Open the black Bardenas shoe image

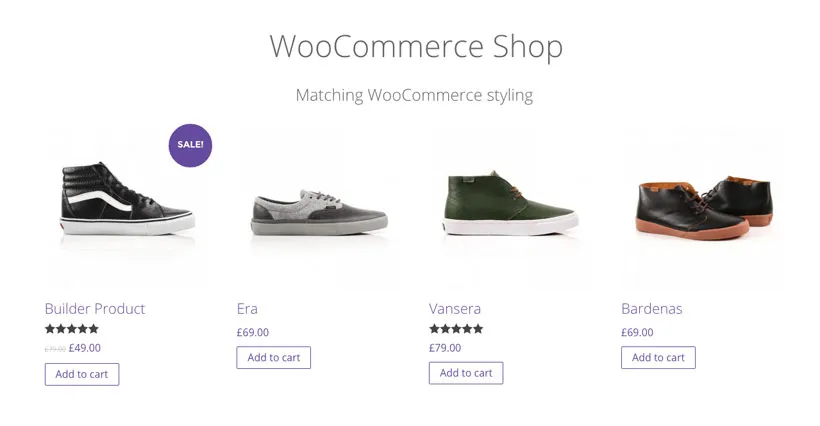[x=703, y=207]
